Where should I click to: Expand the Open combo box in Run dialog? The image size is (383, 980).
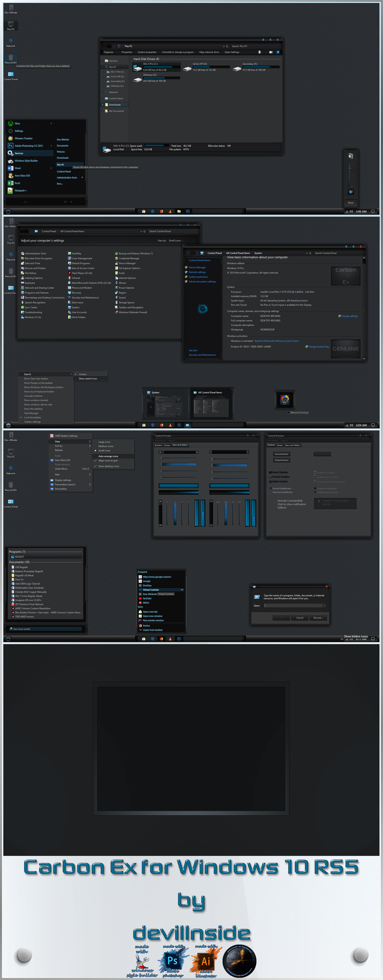coord(324,605)
